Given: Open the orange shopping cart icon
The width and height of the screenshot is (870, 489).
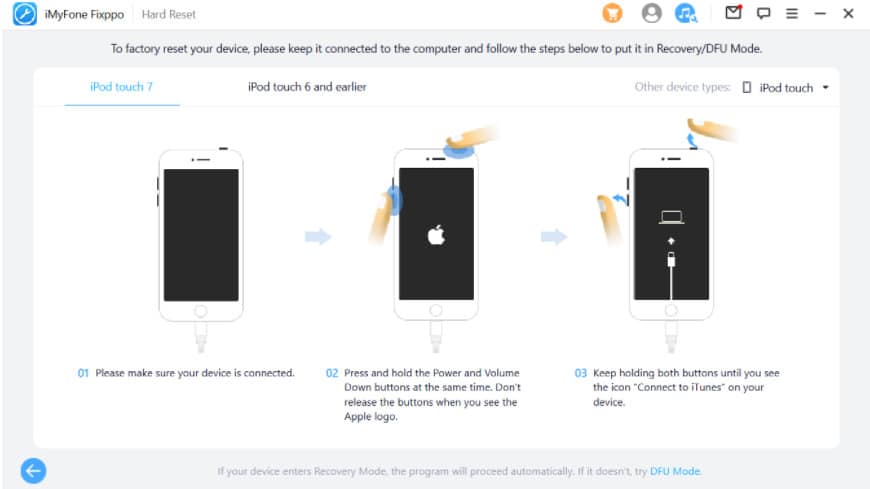Looking at the screenshot, I should [613, 13].
